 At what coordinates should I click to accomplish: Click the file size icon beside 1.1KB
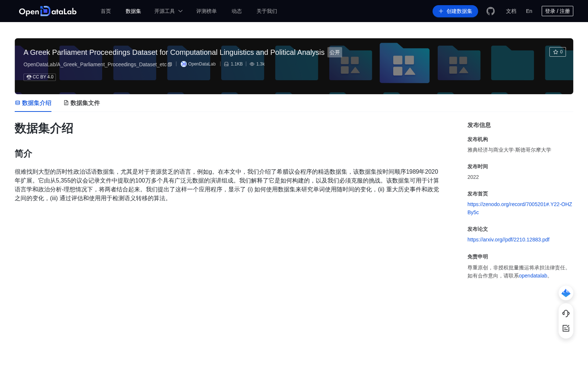coord(226,64)
